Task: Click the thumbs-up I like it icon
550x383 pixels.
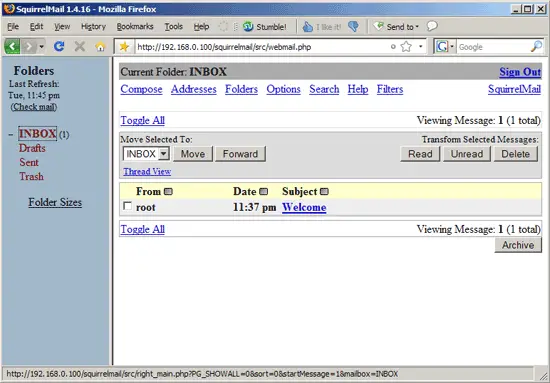Action: (x=308, y=27)
